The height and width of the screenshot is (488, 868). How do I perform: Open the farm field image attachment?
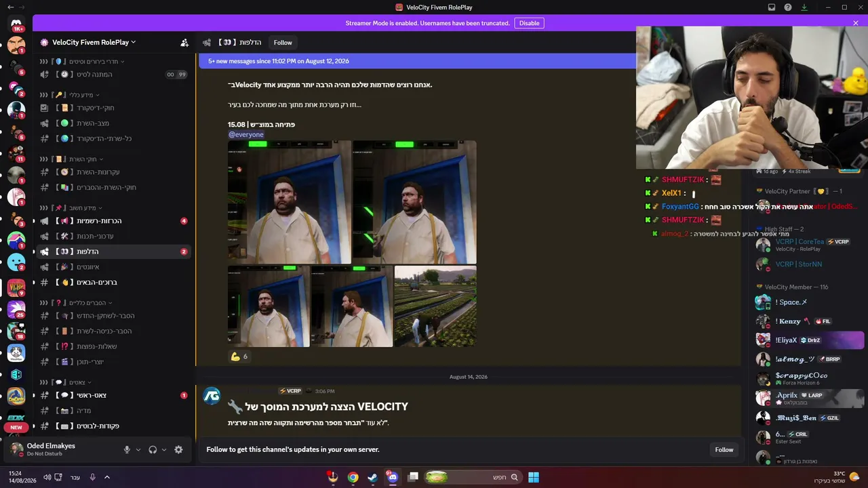435,306
